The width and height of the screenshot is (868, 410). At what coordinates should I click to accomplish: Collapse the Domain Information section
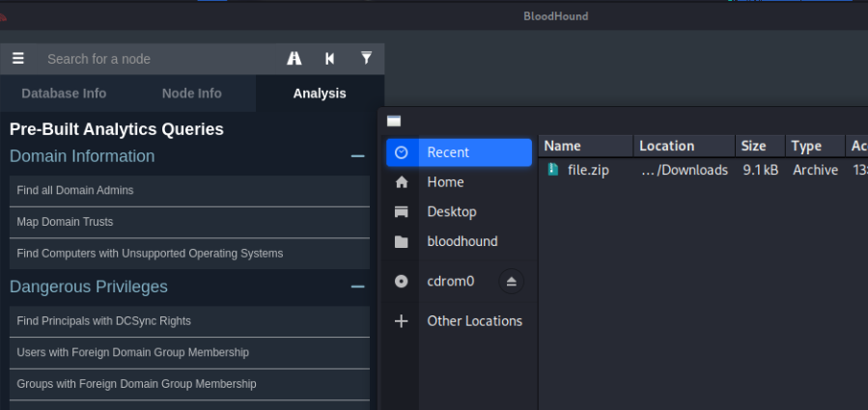point(357,156)
